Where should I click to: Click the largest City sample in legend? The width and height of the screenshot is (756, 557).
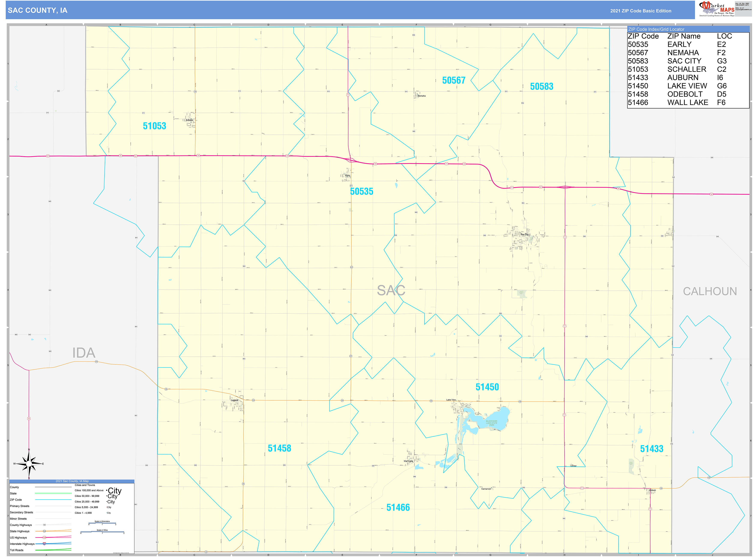(x=114, y=491)
